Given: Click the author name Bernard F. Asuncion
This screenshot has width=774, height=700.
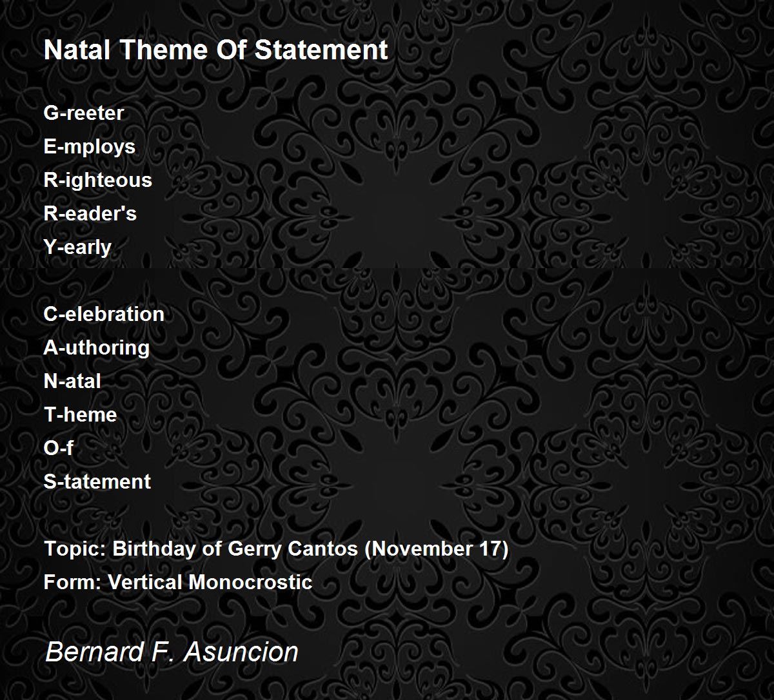Looking at the screenshot, I should click(x=172, y=652).
